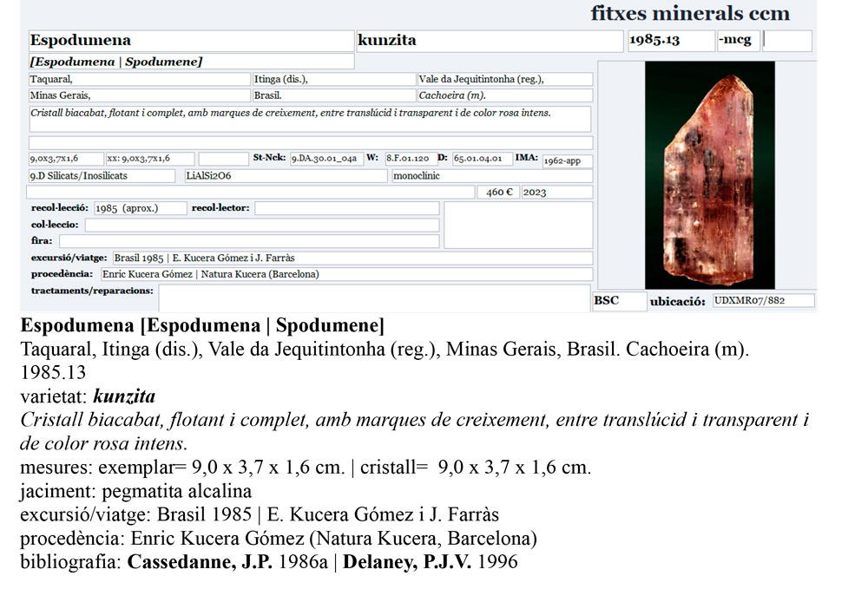Click the crystal system field 'monoclinic'
This screenshot has width=868, height=602.
point(492,176)
